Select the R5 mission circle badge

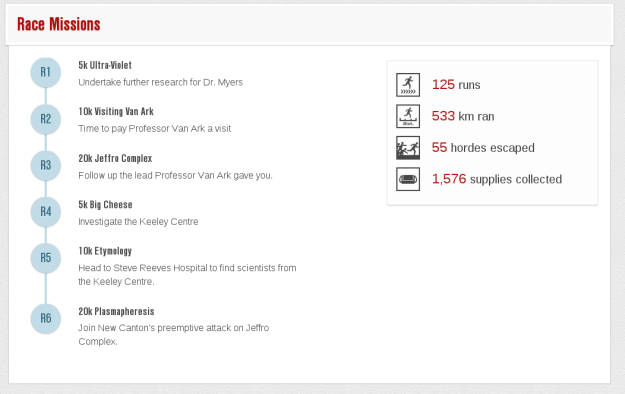click(46, 258)
